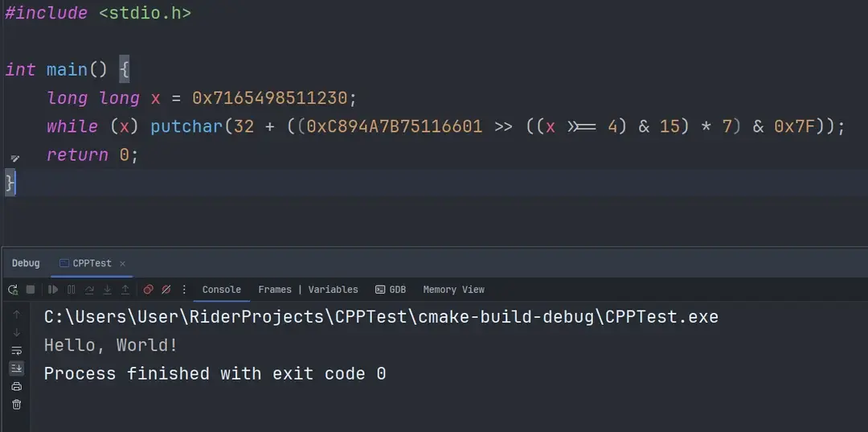Image resolution: width=868 pixels, height=432 pixels.
Task: Toggle scroll to end of console
Action: [16, 368]
